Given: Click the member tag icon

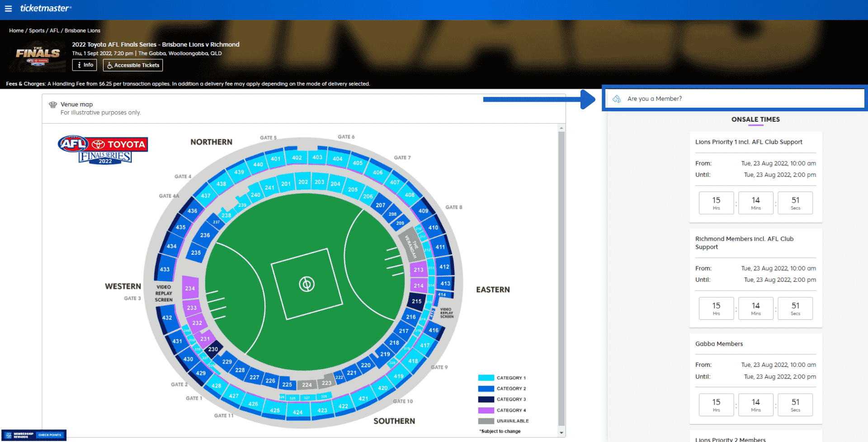Looking at the screenshot, I should coord(617,99).
